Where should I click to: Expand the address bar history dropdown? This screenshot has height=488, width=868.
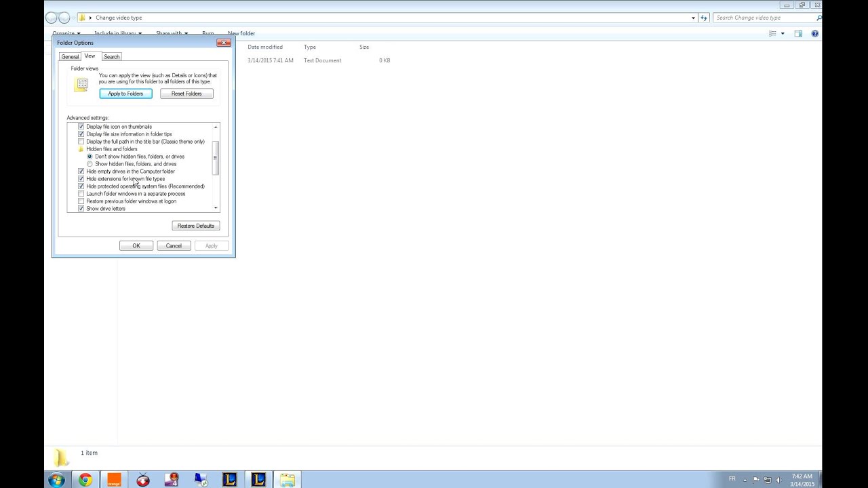(692, 17)
